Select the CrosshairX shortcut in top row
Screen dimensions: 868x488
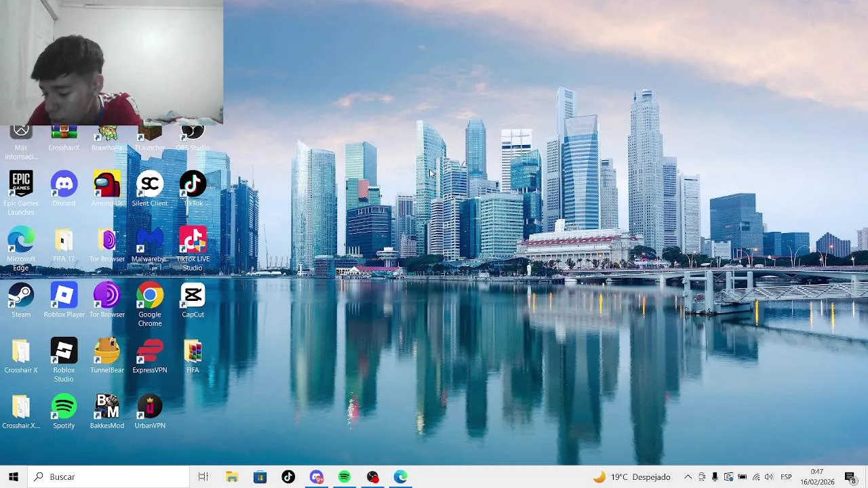[64, 138]
